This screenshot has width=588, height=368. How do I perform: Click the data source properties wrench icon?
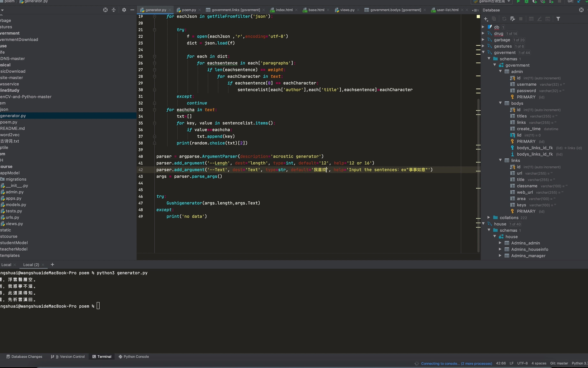click(x=512, y=19)
